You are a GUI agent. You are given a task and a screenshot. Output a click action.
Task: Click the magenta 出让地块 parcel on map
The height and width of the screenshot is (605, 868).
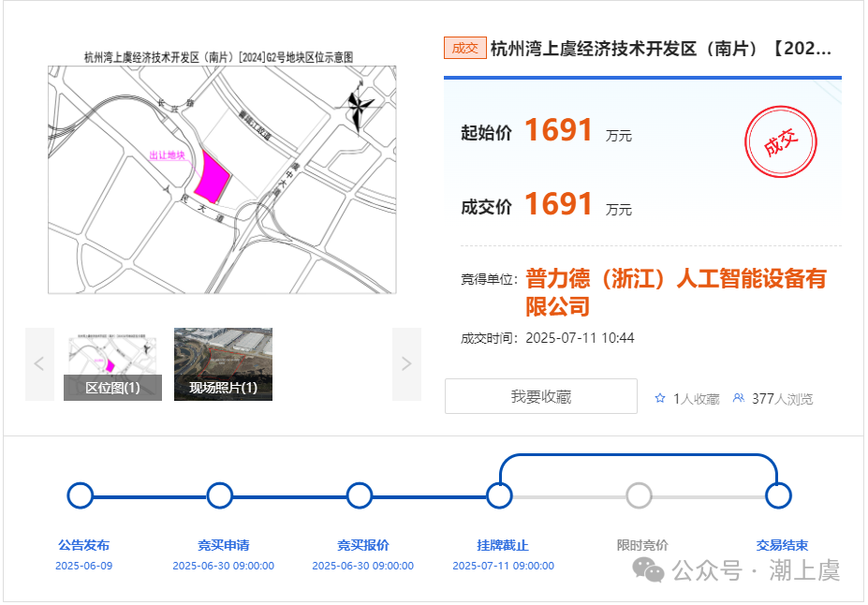click(x=212, y=178)
